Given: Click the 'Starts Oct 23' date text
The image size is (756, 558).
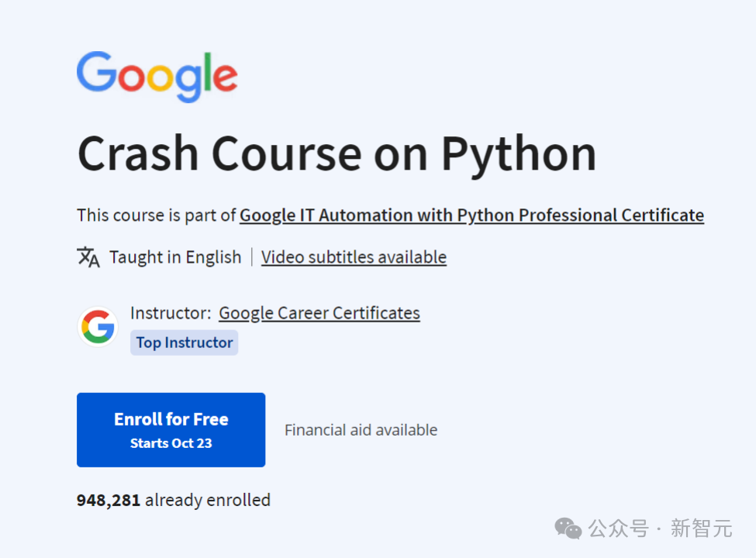Looking at the screenshot, I should (x=171, y=443).
